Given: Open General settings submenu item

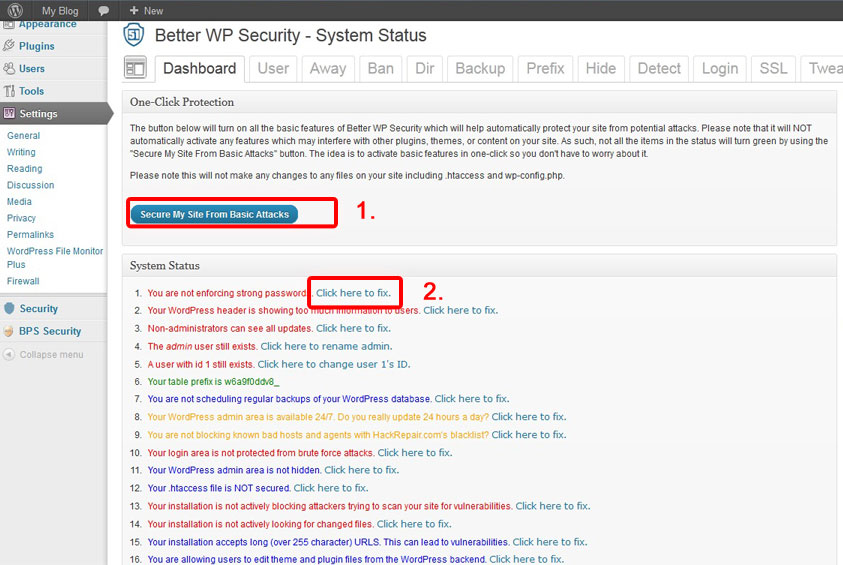Looking at the screenshot, I should pyautogui.click(x=23, y=135).
